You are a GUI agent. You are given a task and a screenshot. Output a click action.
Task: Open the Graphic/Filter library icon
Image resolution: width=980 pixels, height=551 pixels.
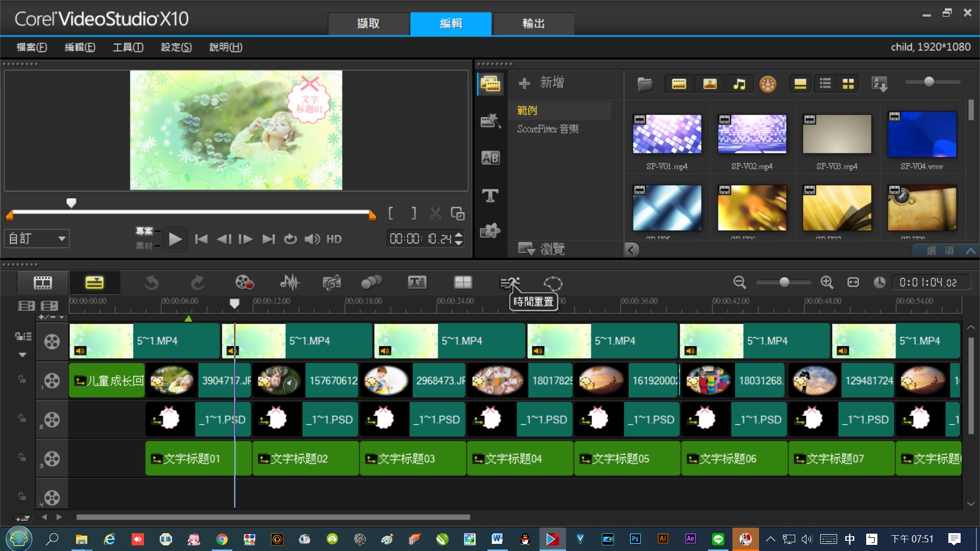(x=490, y=231)
